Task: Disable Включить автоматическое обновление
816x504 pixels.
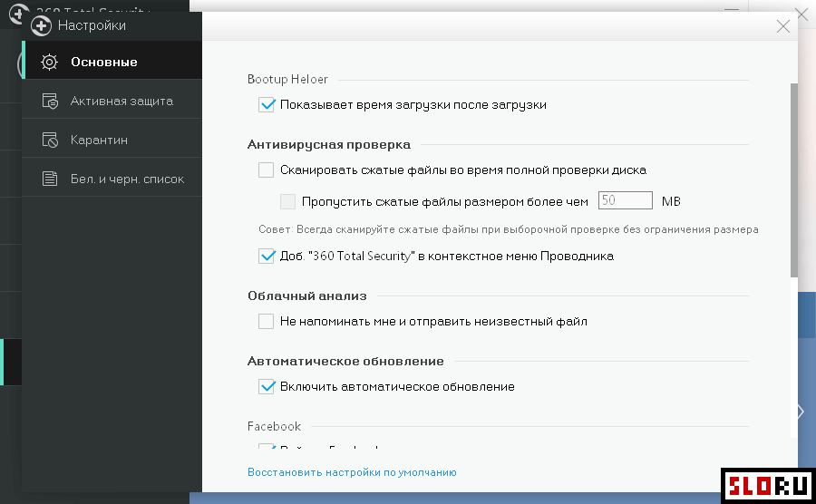Action: pyautogui.click(x=267, y=386)
